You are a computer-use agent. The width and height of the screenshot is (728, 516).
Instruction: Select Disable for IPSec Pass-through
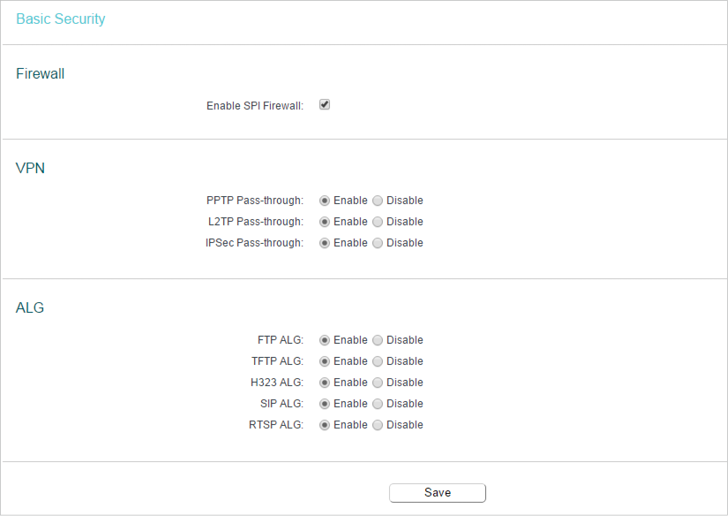pyautogui.click(x=377, y=243)
